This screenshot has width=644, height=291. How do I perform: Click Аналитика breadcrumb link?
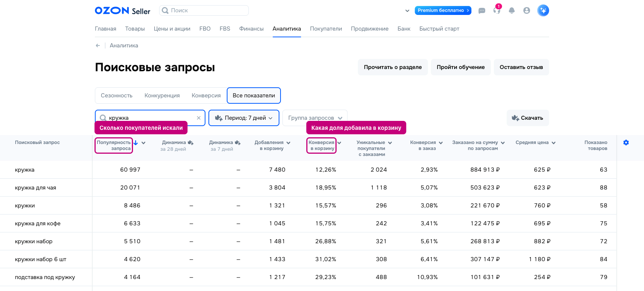[124, 46]
